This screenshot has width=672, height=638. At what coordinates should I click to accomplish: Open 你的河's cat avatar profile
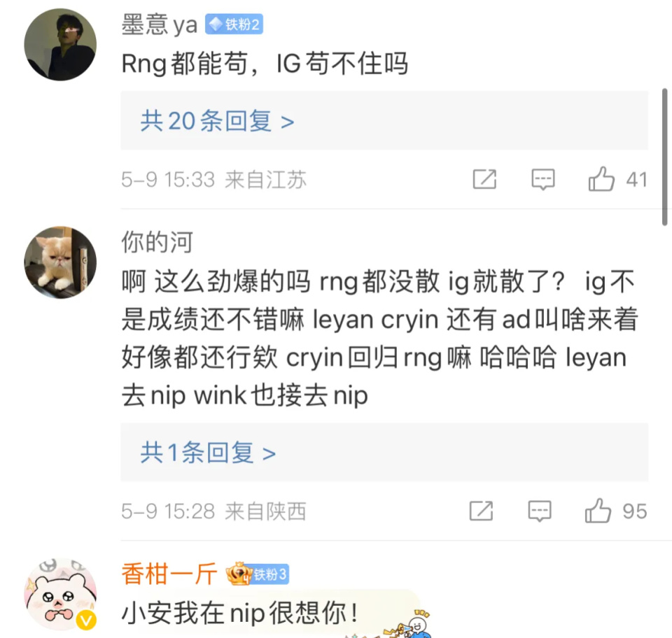pos(60,262)
